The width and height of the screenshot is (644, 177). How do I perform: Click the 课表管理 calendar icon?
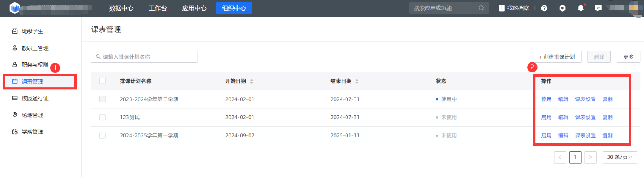pyautogui.click(x=15, y=81)
